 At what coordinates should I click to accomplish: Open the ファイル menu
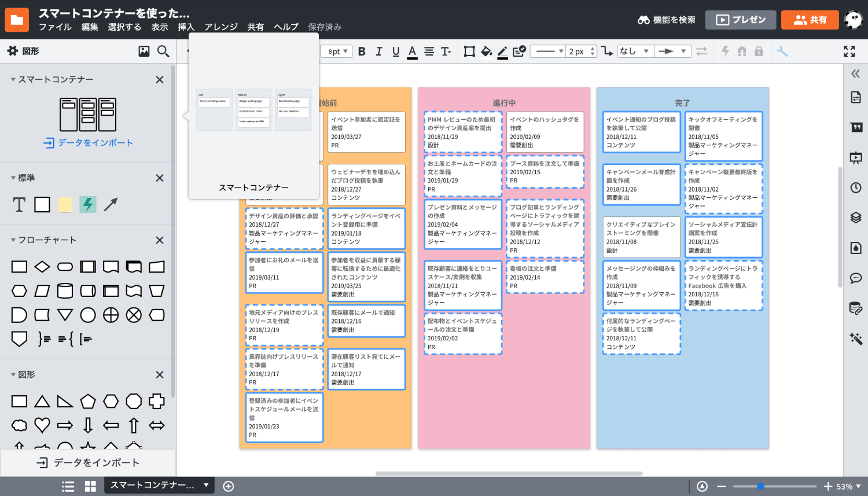click(x=55, y=27)
